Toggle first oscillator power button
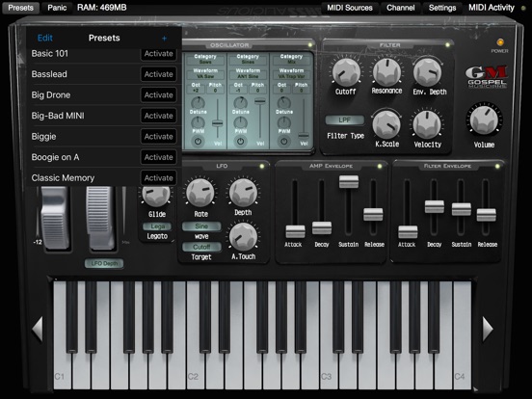 pos(198,141)
